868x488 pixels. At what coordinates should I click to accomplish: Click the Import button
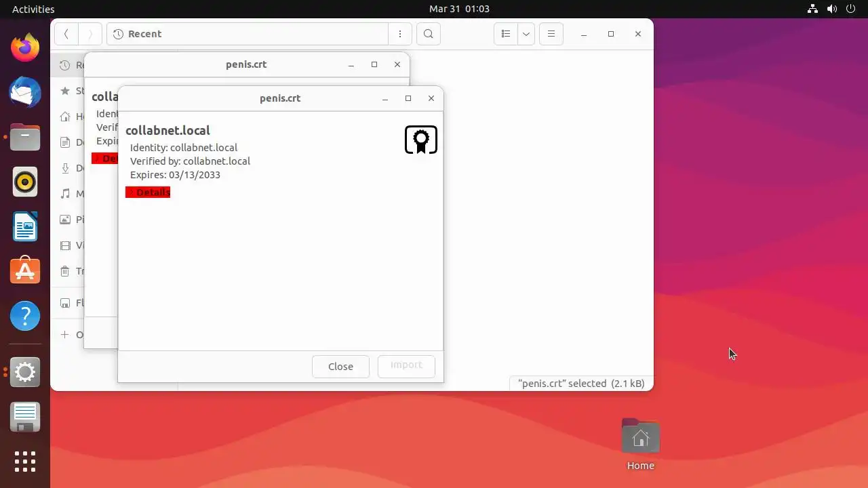(x=406, y=366)
